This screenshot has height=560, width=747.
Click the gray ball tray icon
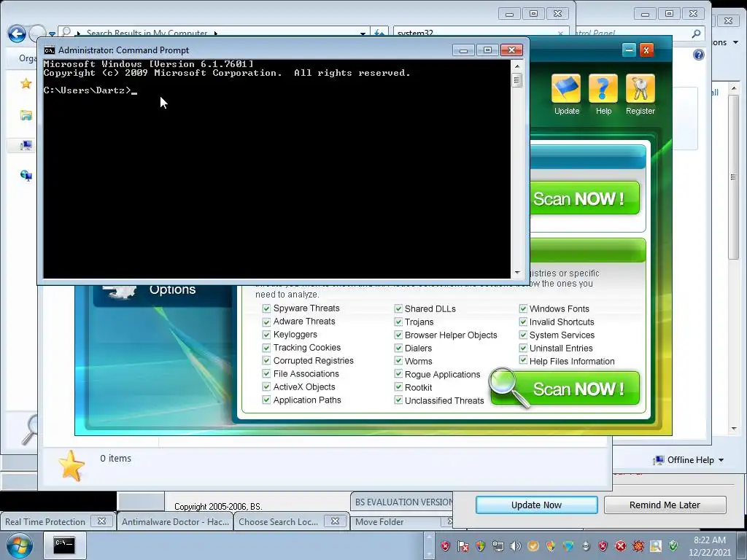pyautogui.click(x=586, y=545)
